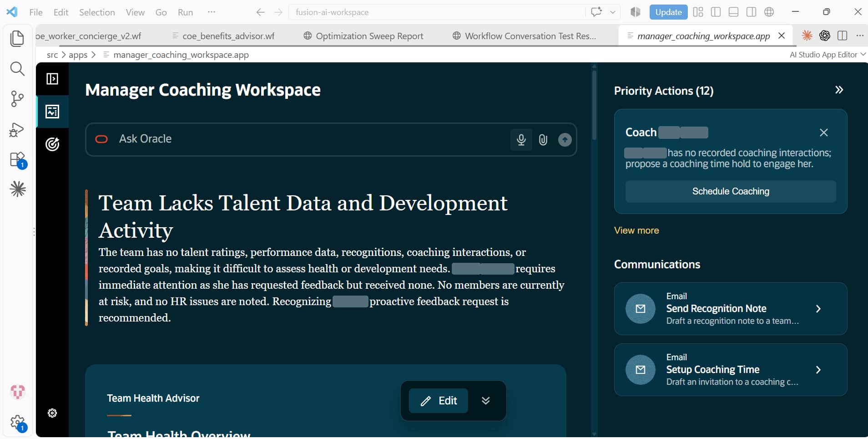Open the Selection menu
Image resolution: width=868 pixels, height=439 pixels.
[97, 12]
